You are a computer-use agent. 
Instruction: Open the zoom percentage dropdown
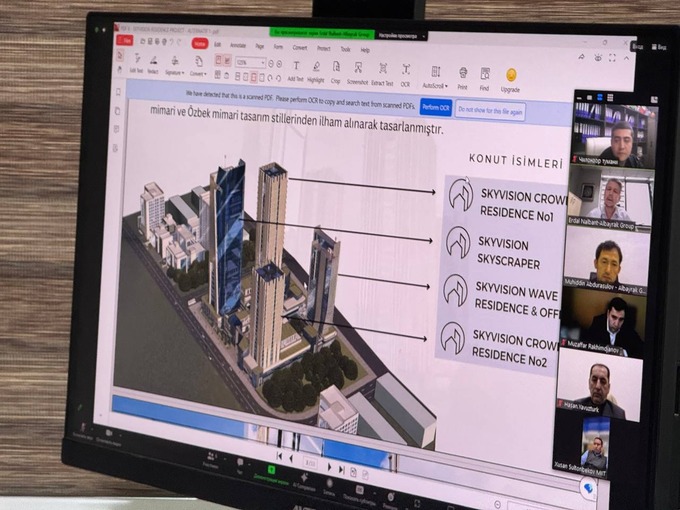263,62
